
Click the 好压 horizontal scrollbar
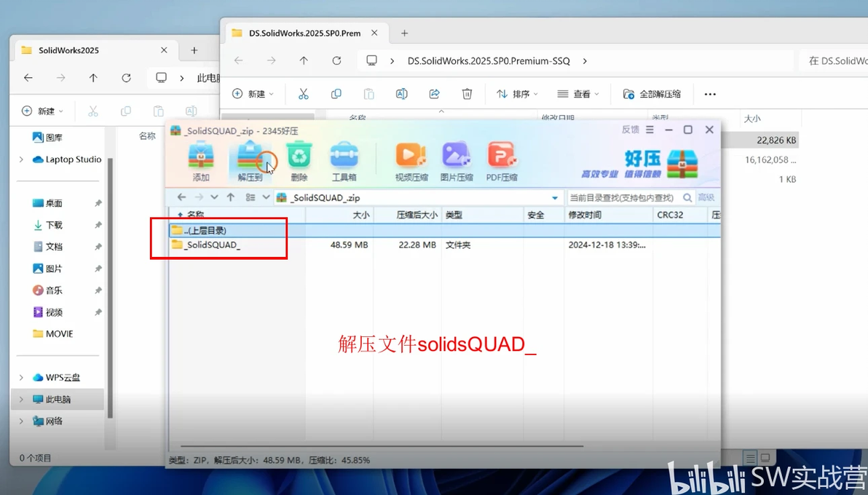pos(382,445)
